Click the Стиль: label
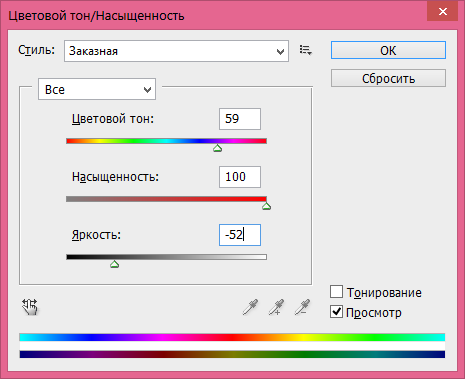465x379 pixels. [36, 50]
